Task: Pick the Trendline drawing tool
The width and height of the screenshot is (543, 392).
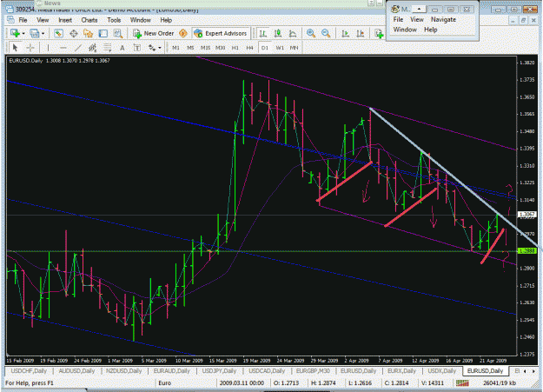Action: tap(77, 48)
